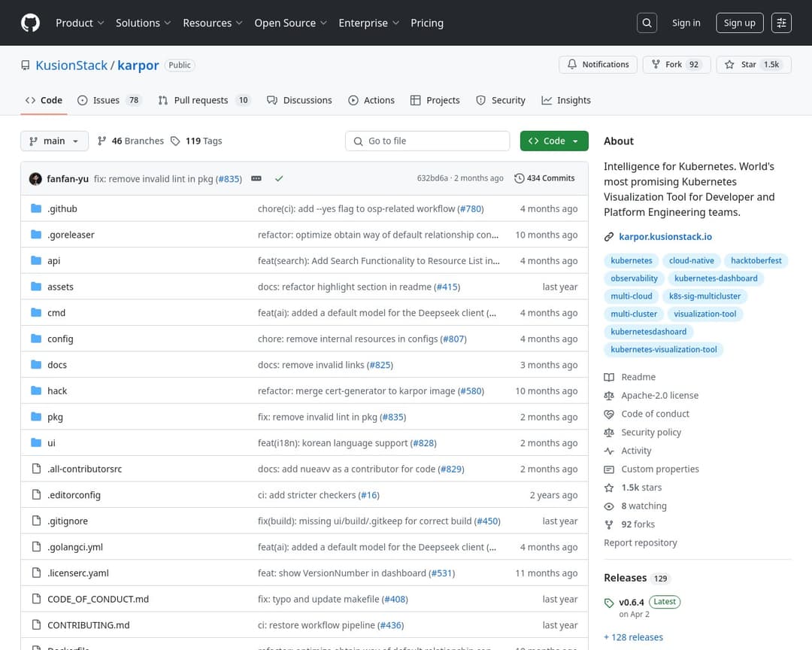Click the scale icon beside Apache-2.0 license
Image resolution: width=812 pixels, height=650 pixels.
pos(609,396)
